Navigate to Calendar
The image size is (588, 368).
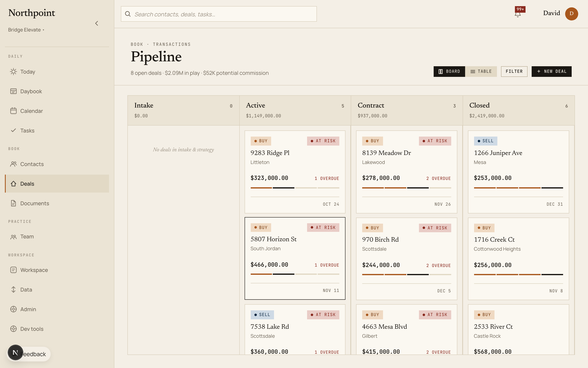point(57,111)
